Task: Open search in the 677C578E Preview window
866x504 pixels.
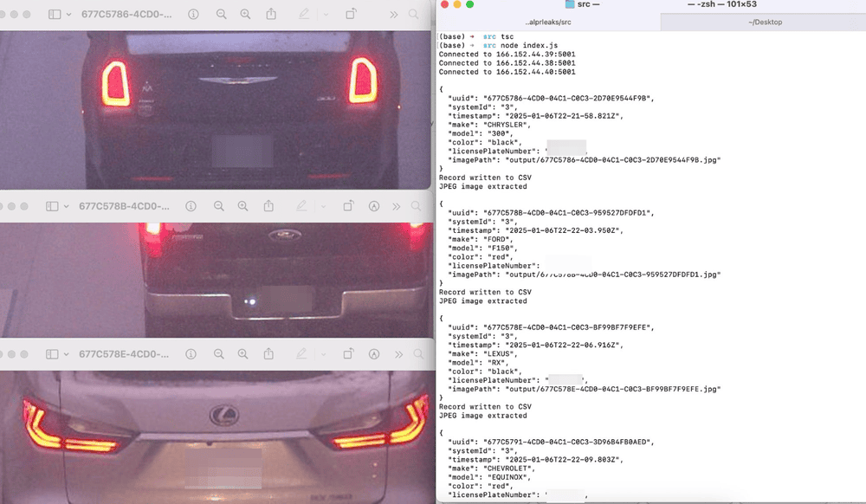Action: click(x=418, y=354)
